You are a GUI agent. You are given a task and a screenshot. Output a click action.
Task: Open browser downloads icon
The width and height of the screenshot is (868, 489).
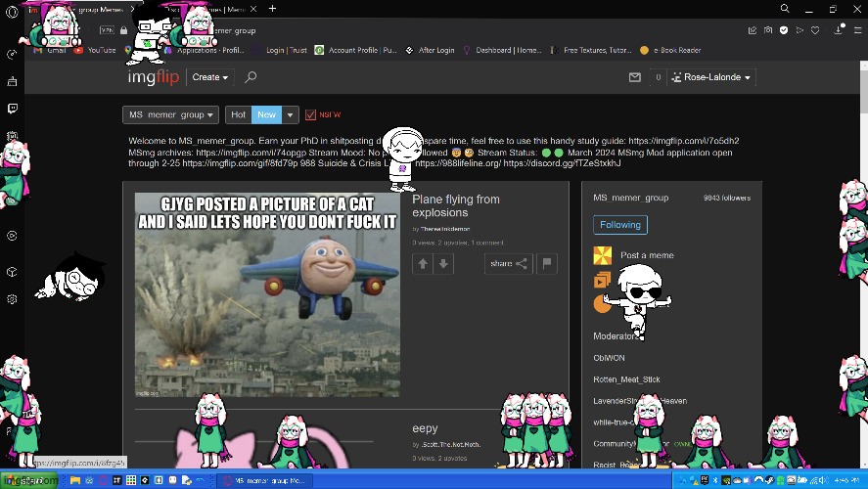[839, 30]
